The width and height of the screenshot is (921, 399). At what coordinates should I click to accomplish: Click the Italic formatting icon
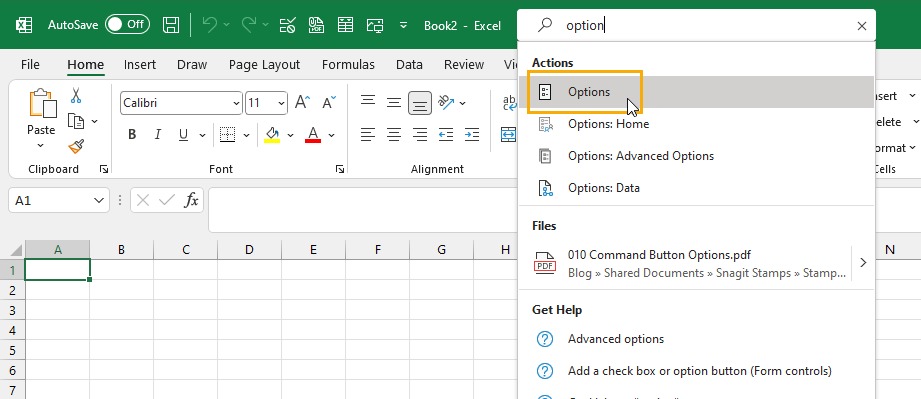tap(157, 135)
